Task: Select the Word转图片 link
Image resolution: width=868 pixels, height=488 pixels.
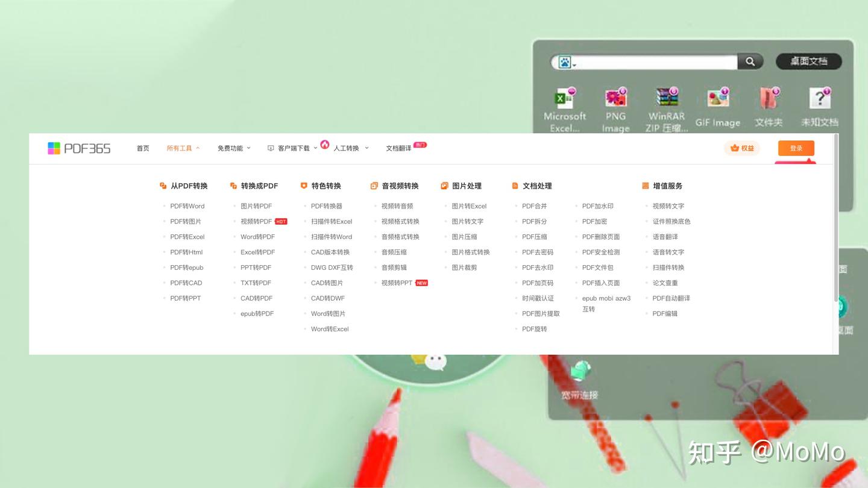Action: [329, 314]
